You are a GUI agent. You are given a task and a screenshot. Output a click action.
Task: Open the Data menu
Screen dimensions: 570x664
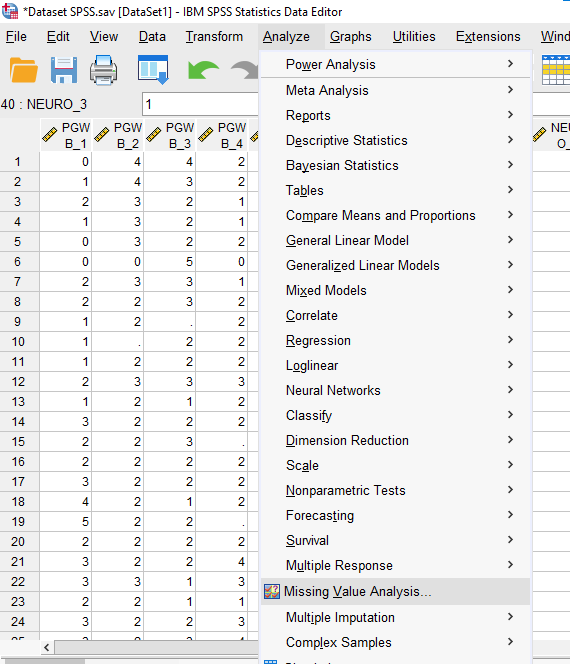[x=152, y=37]
